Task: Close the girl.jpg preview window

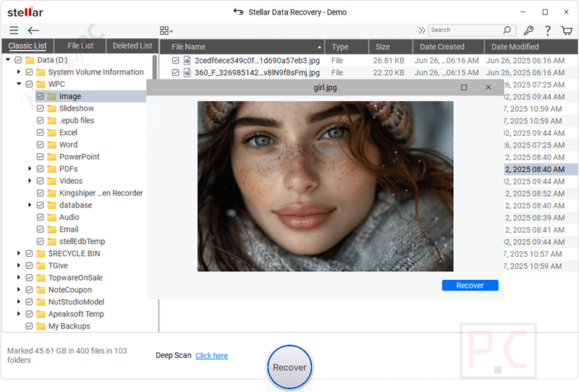Action: [488, 88]
